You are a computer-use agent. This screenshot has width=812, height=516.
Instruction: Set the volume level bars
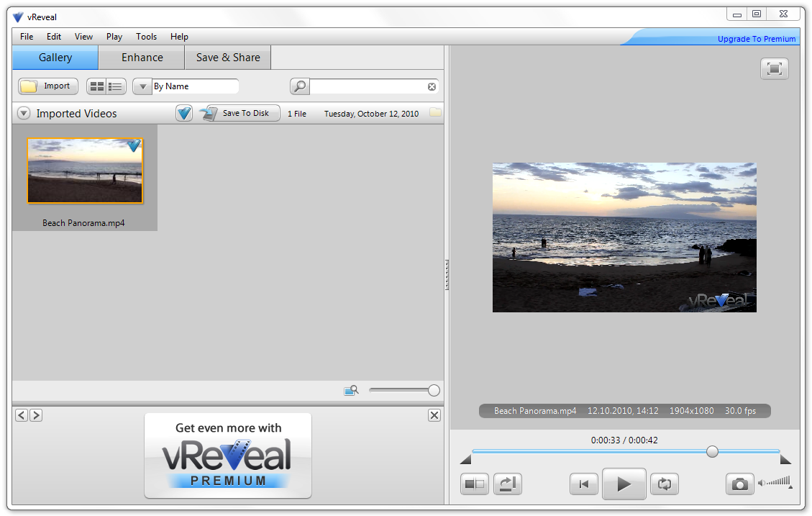coord(780,481)
